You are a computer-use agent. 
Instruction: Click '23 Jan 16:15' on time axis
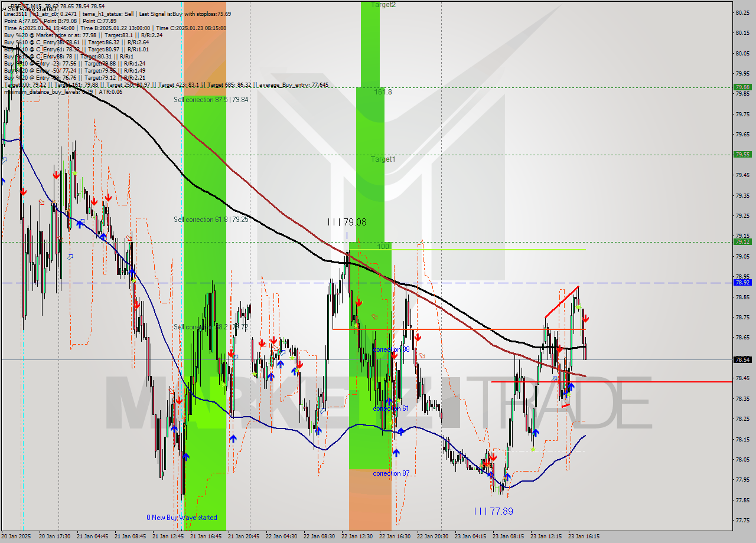click(584, 537)
